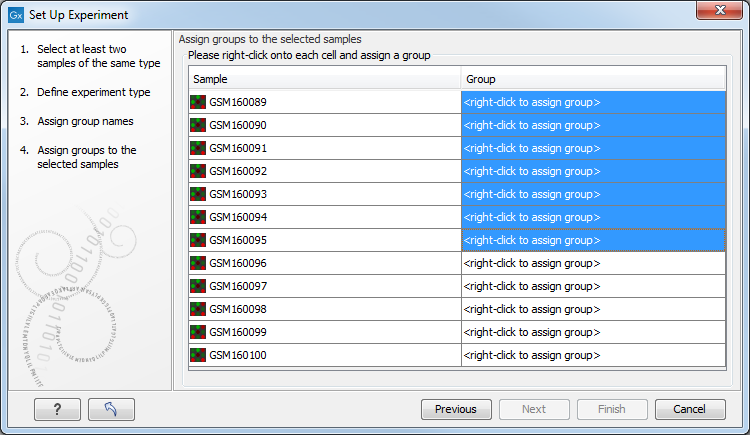Click the sample icon next to GSM160089
Image resolution: width=750 pixels, height=435 pixels.
pos(198,102)
